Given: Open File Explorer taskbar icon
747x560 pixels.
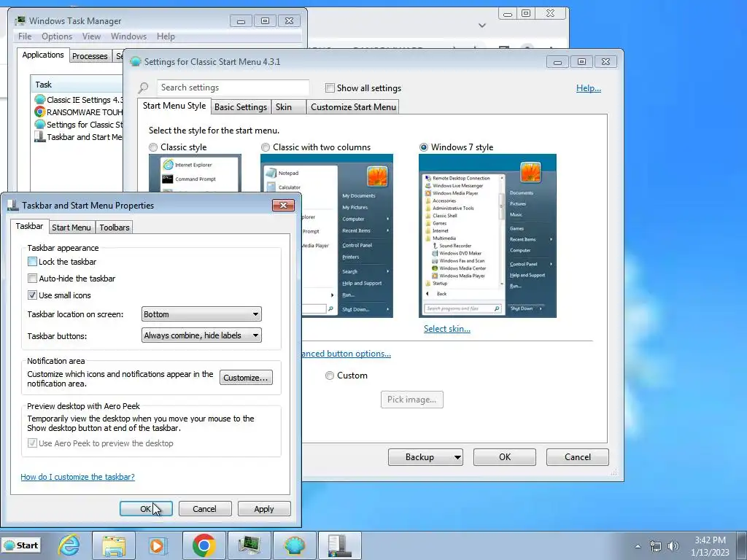Looking at the screenshot, I should pos(113,545).
